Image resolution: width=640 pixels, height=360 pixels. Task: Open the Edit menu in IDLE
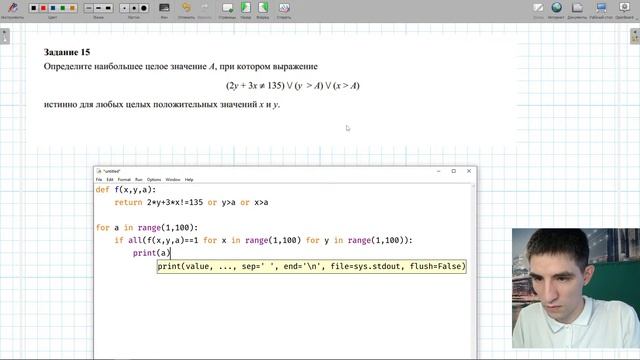pos(110,180)
